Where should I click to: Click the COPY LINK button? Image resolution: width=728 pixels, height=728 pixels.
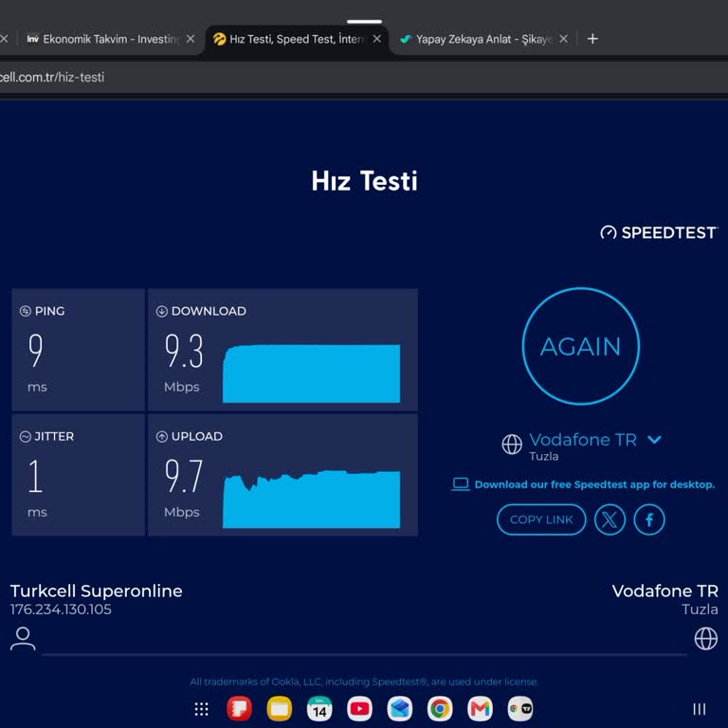coord(541,519)
